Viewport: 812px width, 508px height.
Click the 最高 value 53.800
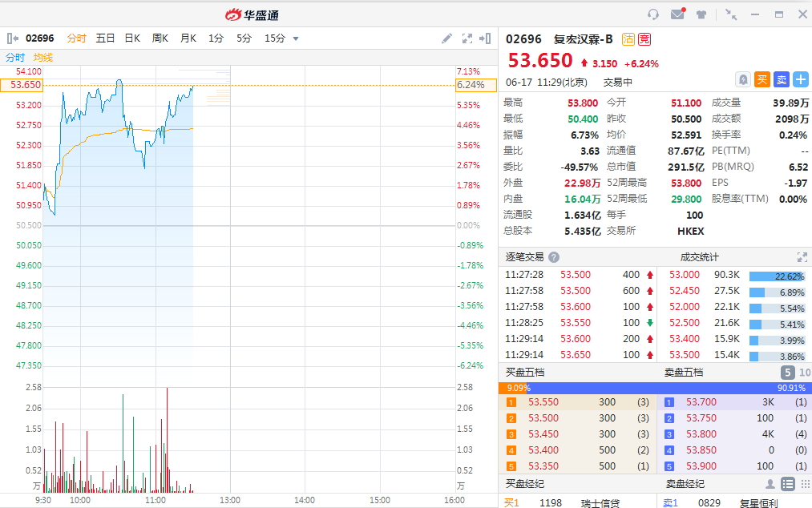coord(583,103)
